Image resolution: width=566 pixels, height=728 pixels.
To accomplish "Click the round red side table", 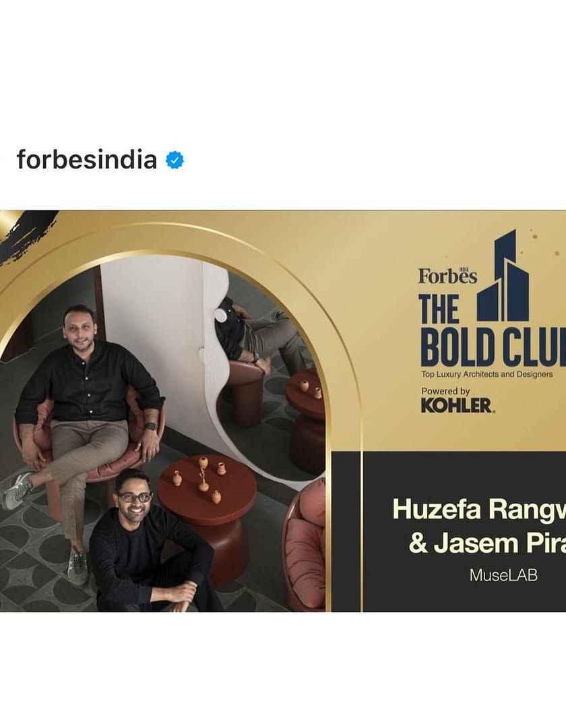I will tap(207, 511).
